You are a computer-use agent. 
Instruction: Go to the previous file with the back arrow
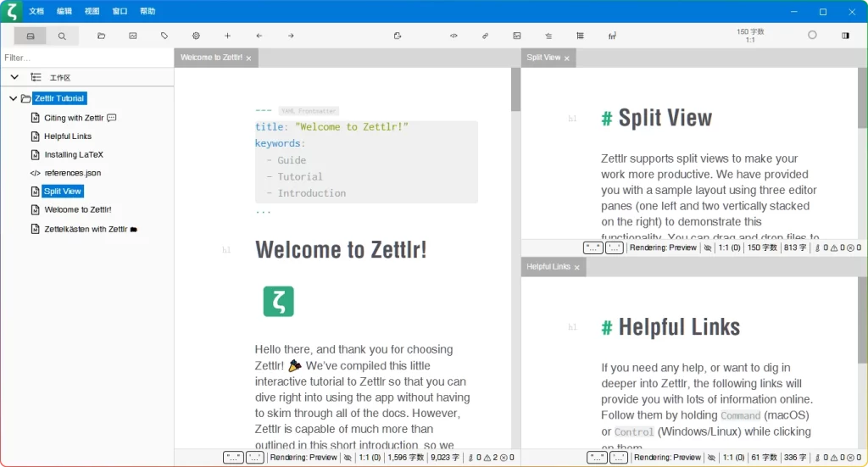(x=259, y=36)
